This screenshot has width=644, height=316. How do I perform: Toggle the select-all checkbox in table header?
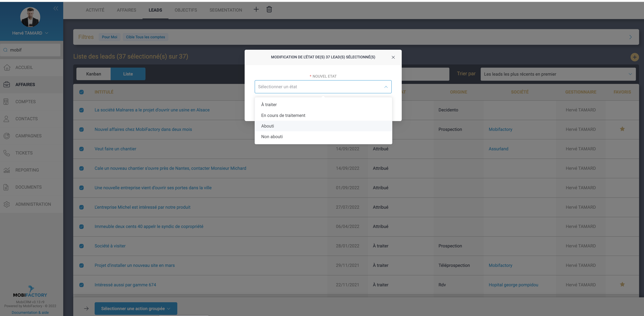81,92
